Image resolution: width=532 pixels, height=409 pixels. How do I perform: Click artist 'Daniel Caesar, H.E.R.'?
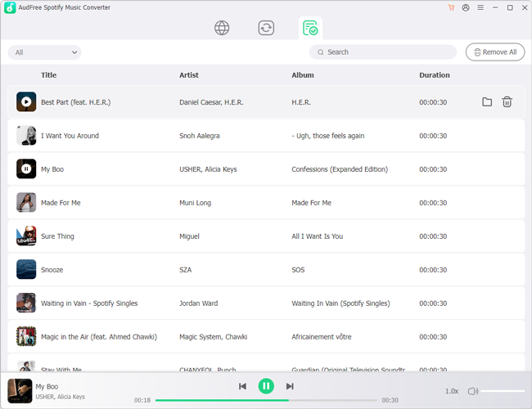tap(211, 102)
